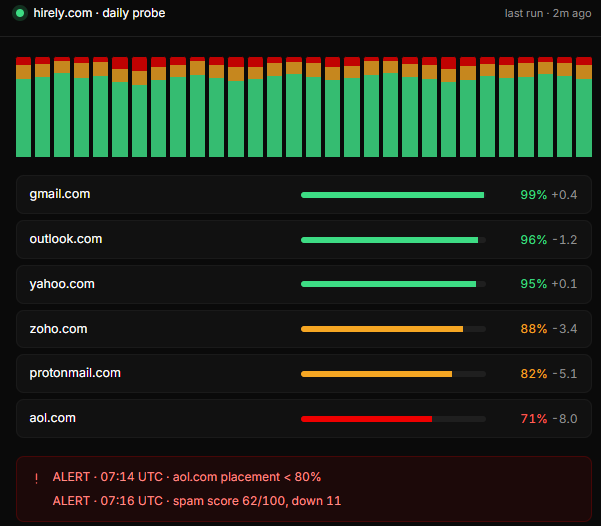The width and height of the screenshot is (601, 526).
Task: Click the 88% zoho placement value
Action: pos(534,329)
